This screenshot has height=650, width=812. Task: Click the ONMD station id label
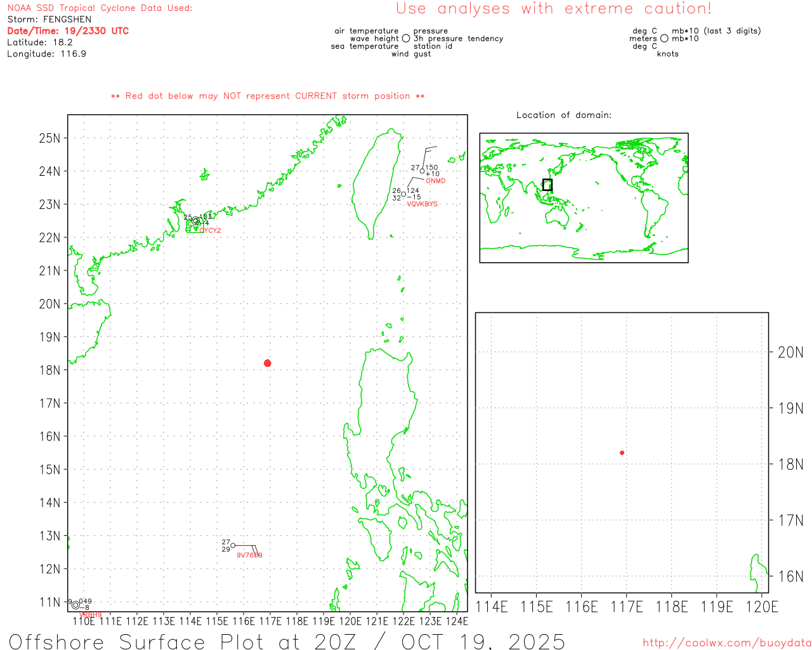tap(435, 181)
